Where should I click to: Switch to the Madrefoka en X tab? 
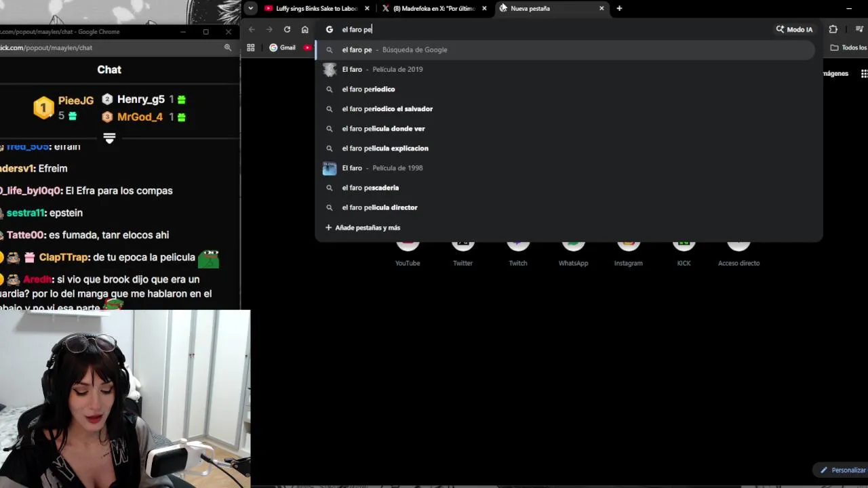pos(434,8)
